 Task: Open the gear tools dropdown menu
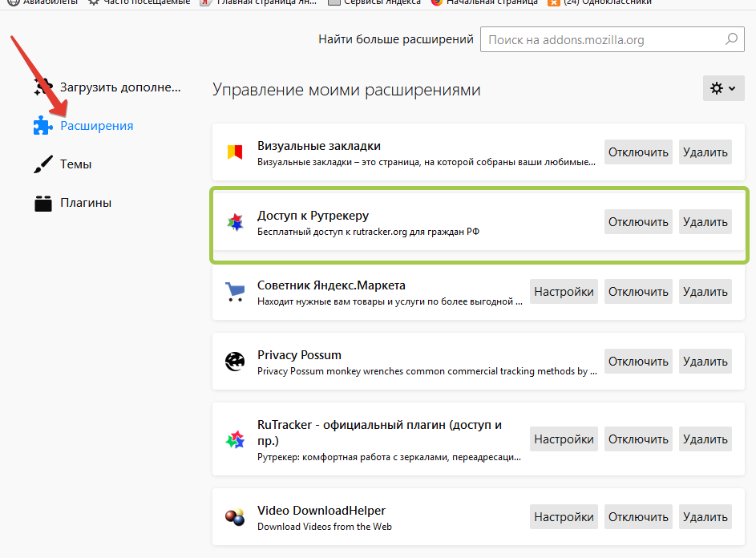[723, 88]
